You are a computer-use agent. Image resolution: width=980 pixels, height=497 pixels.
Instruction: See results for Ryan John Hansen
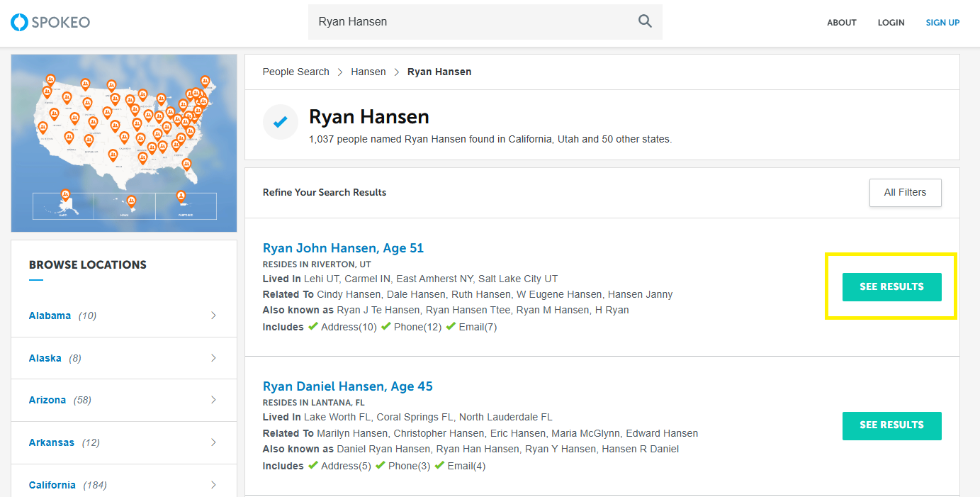pyautogui.click(x=891, y=287)
